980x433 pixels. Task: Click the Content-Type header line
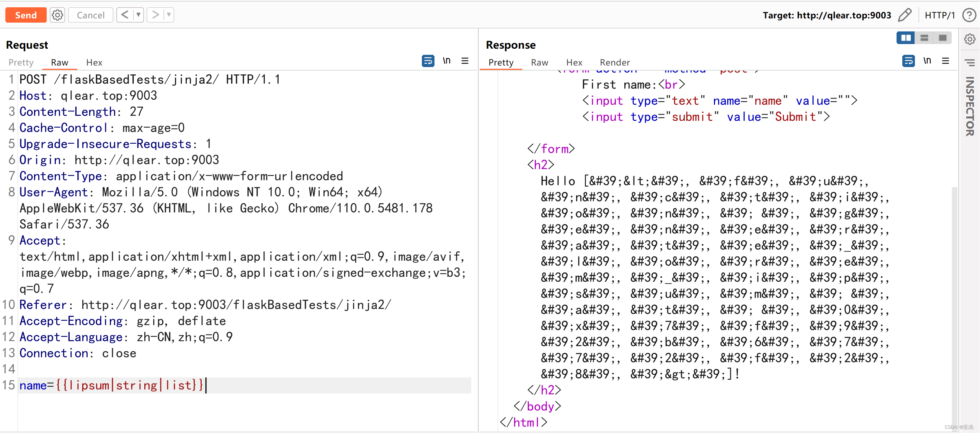point(181,176)
